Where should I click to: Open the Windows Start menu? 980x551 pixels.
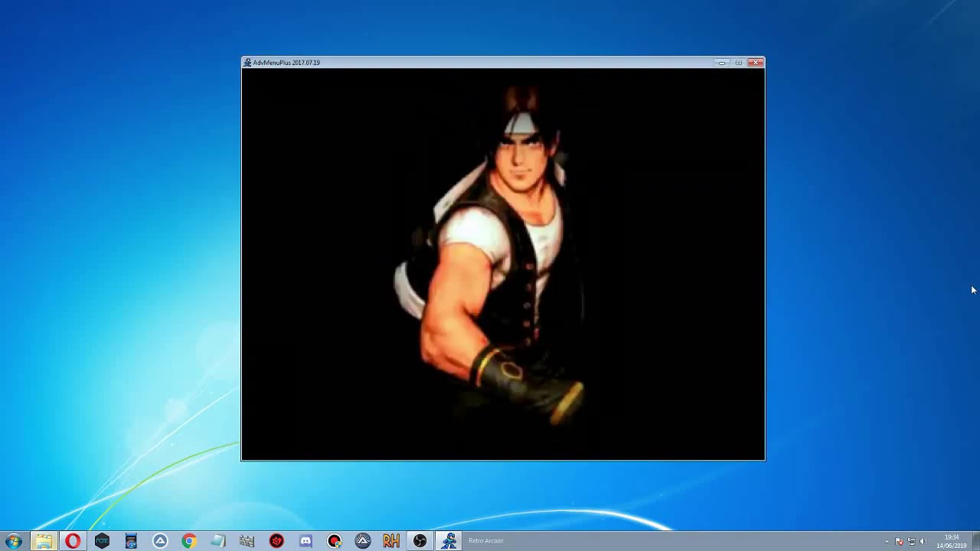pos(13,541)
